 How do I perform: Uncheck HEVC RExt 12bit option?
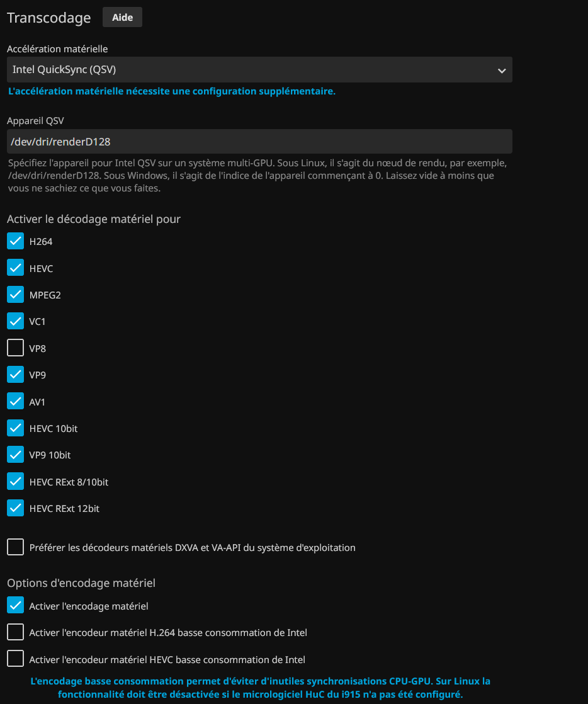[x=16, y=508]
